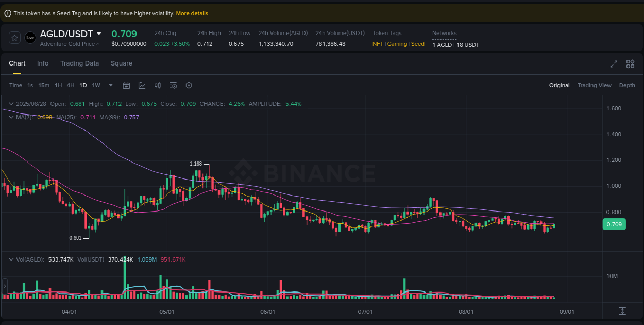
Task: Open the candlestick style settings icon
Action: click(x=158, y=85)
